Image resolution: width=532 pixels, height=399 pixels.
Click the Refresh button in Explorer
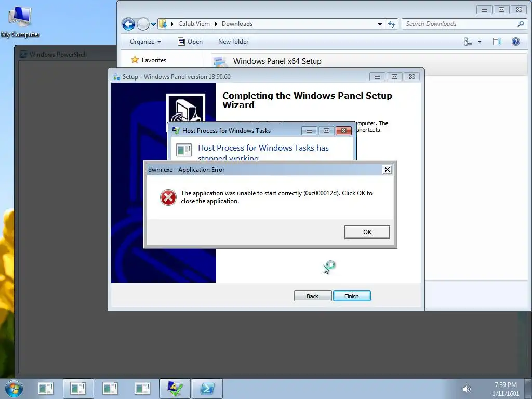[392, 24]
